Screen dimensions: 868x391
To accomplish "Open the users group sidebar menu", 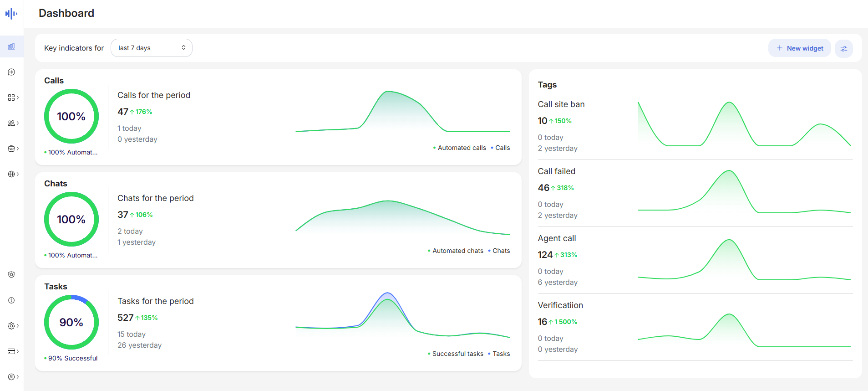I will pyautogui.click(x=13, y=123).
